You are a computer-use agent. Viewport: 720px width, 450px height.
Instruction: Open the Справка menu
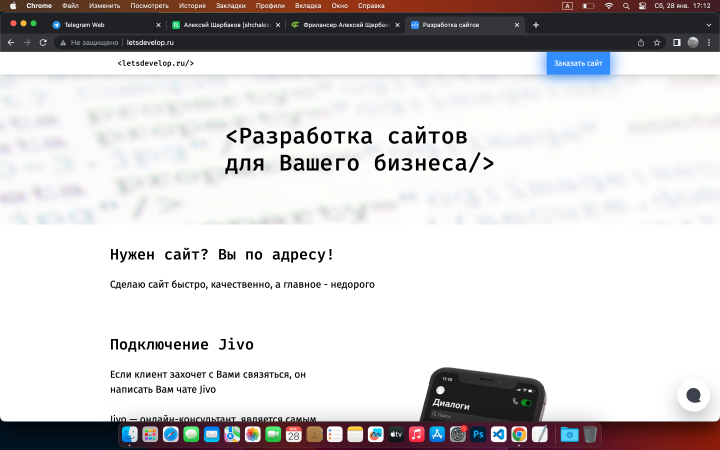(371, 6)
